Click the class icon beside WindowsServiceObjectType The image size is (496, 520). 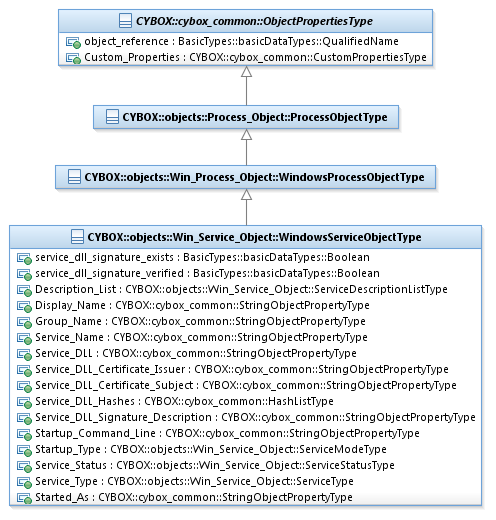click(77, 237)
